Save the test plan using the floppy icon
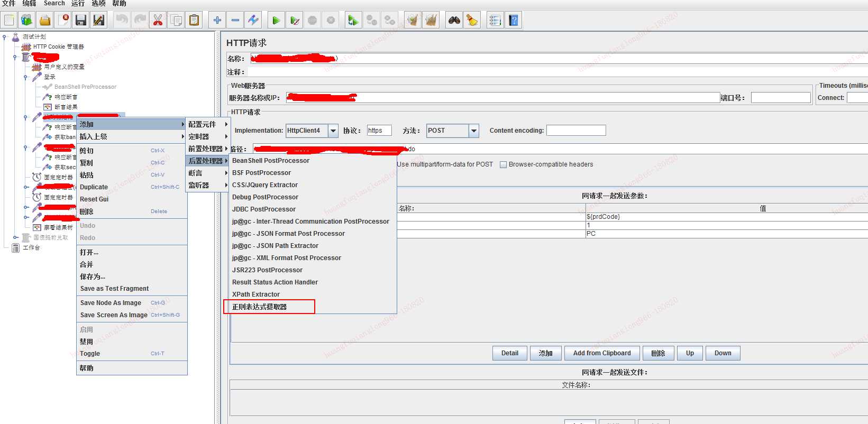The width and height of the screenshot is (868, 424). 81,20
